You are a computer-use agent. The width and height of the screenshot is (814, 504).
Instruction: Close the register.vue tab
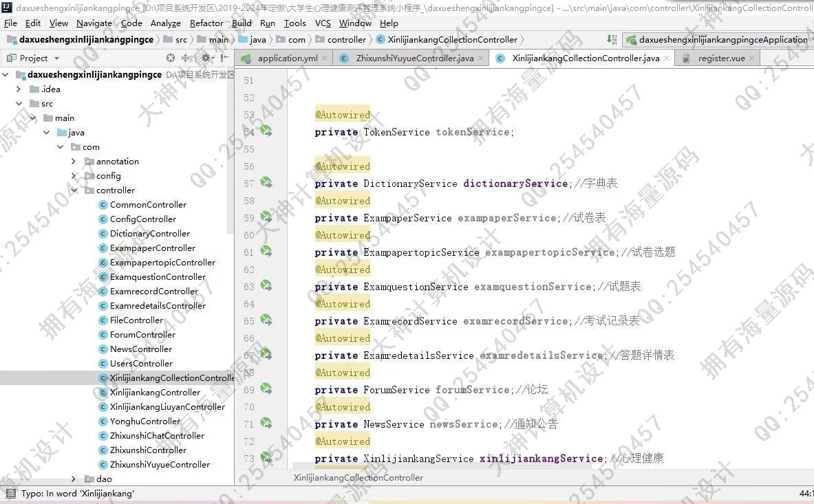tap(751, 58)
